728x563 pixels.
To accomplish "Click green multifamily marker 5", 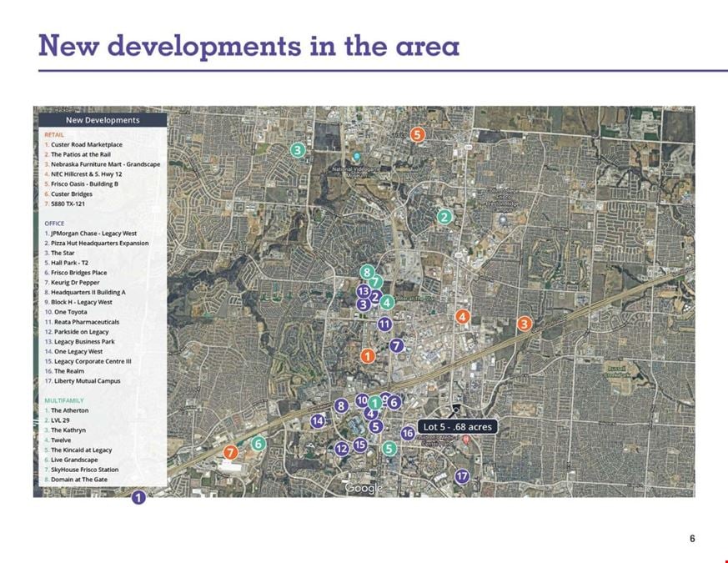I will (x=389, y=448).
